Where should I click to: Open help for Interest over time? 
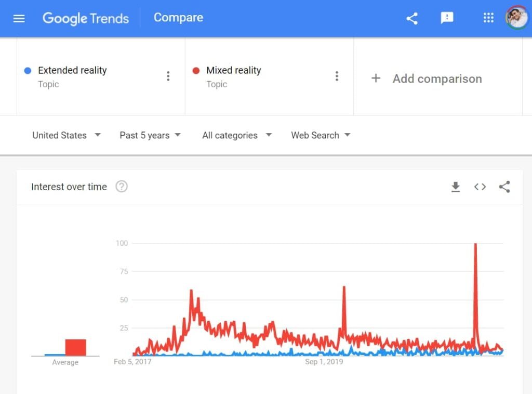pos(122,187)
